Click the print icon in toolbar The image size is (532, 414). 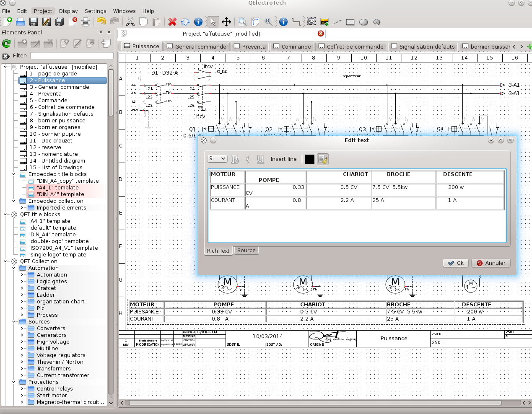86,22
